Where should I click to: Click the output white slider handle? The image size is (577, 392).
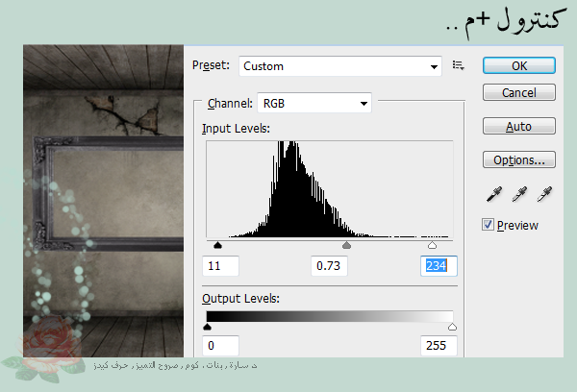(452, 327)
